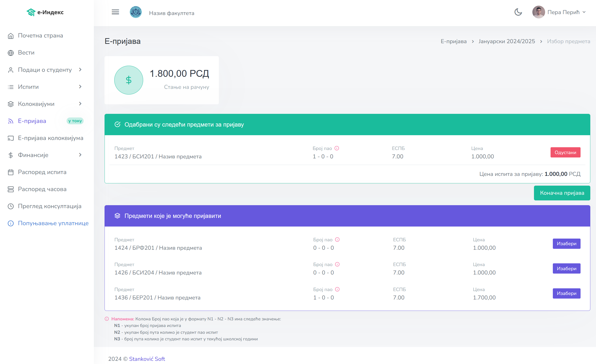Expand the Подаци о студенту submenu
Viewport: 596px width, 364px height.
(80, 70)
